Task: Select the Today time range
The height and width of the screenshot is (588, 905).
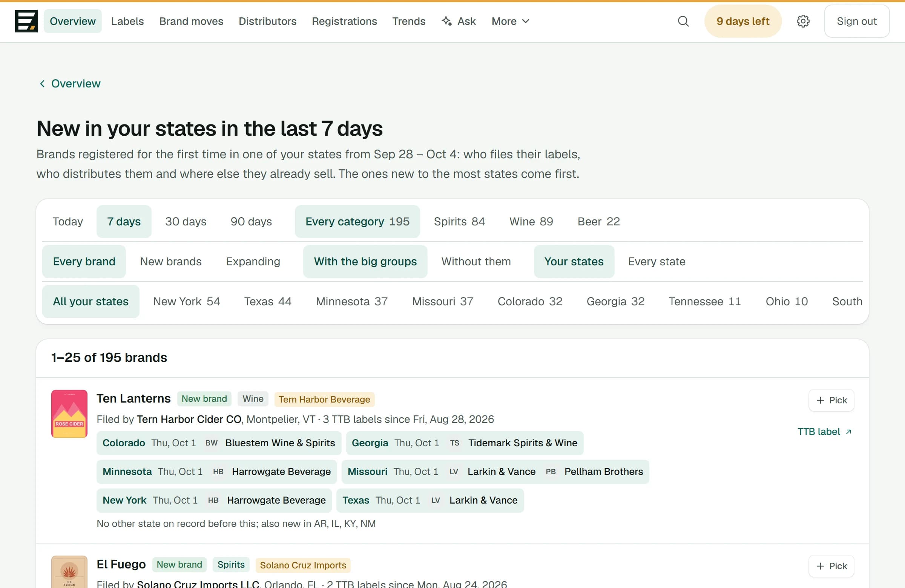Action: point(67,222)
